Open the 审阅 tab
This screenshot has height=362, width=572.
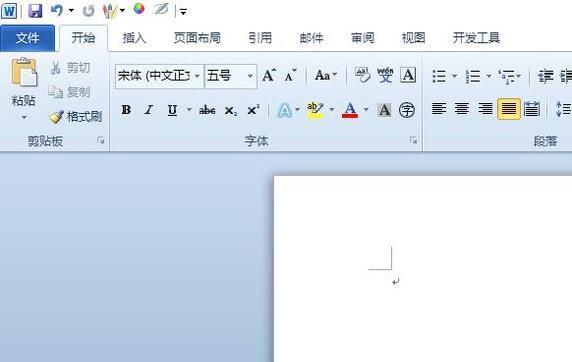(363, 38)
